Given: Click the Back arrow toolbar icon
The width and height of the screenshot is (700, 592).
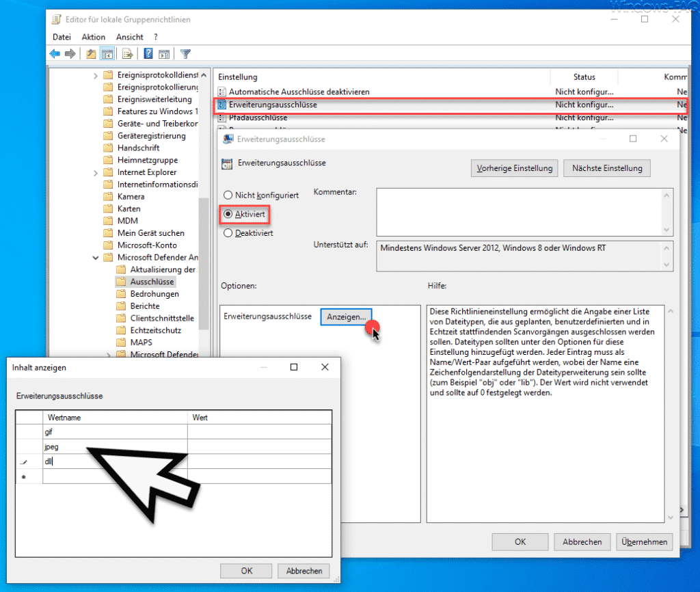Looking at the screenshot, I should (55, 54).
